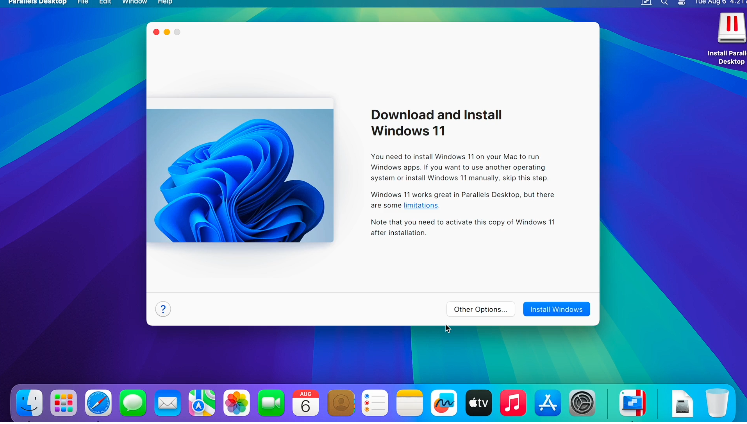The width and height of the screenshot is (747, 424).
Task: Click the Install Windows button
Action: [x=556, y=309]
